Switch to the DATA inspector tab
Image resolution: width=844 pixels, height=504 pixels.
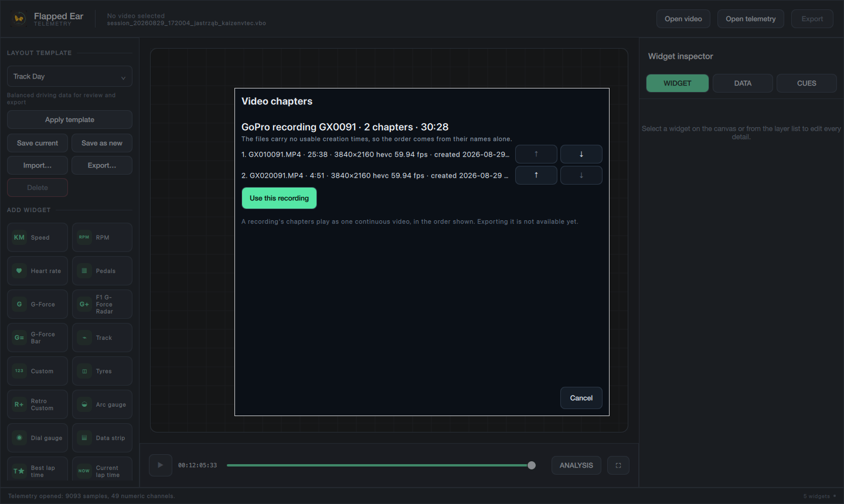(743, 83)
